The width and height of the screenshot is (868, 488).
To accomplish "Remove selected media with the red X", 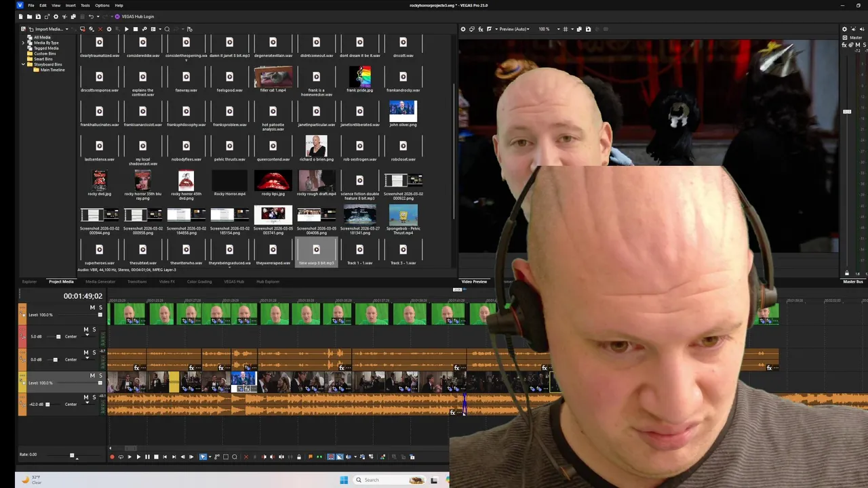I will pyautogui.click(x=100, y=29).
